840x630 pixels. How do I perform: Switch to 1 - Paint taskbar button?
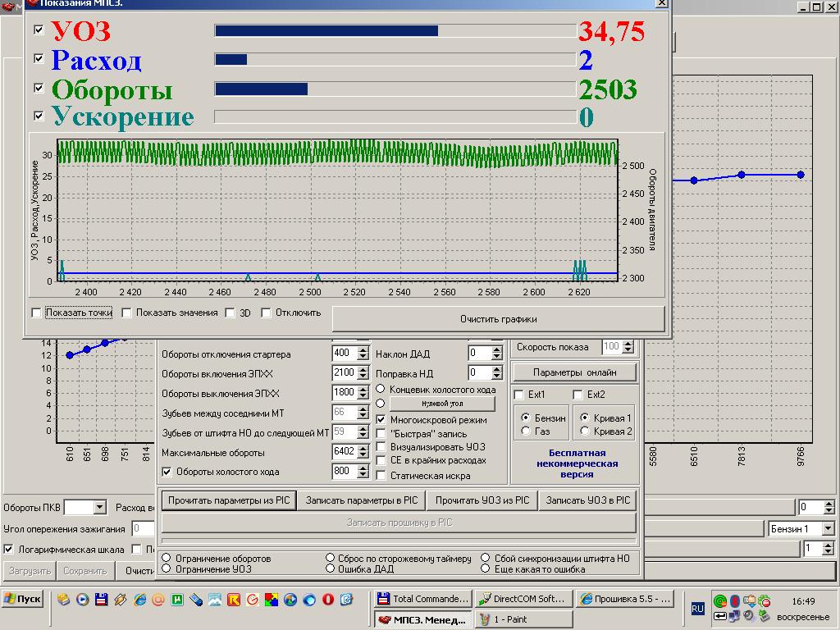click(x=524, y=619)
